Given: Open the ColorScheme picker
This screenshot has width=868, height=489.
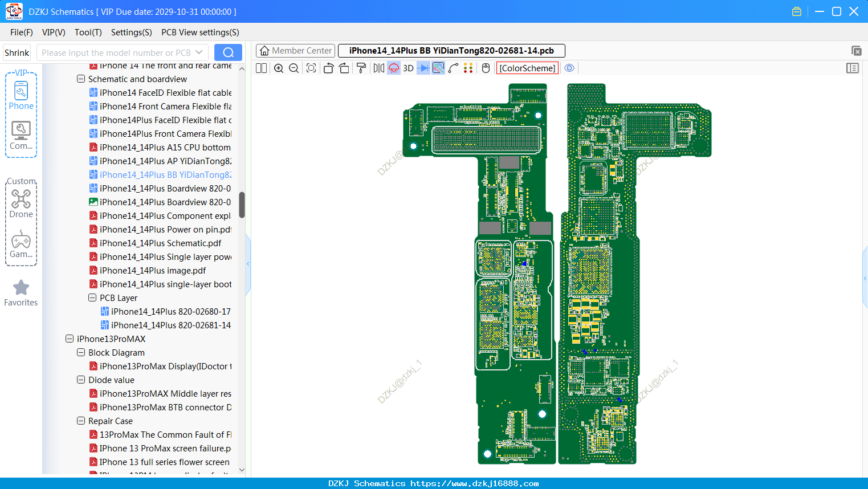Looking at the screenshot, I should (x=527, y=68).
